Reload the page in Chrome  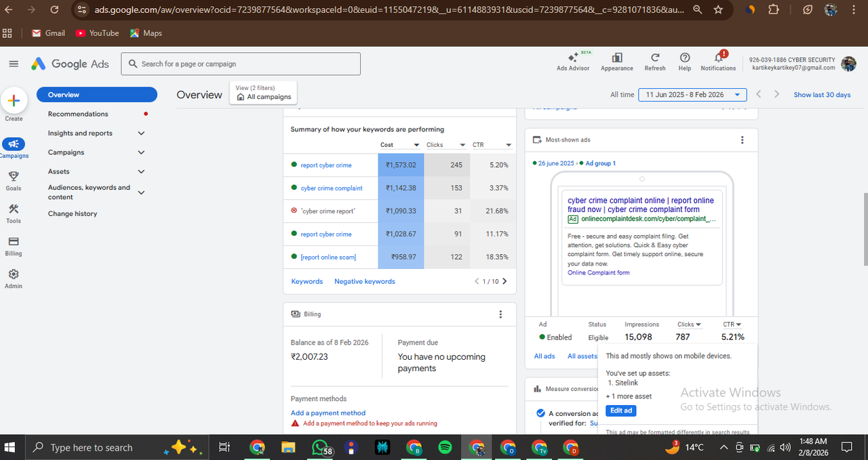point(54,10)
